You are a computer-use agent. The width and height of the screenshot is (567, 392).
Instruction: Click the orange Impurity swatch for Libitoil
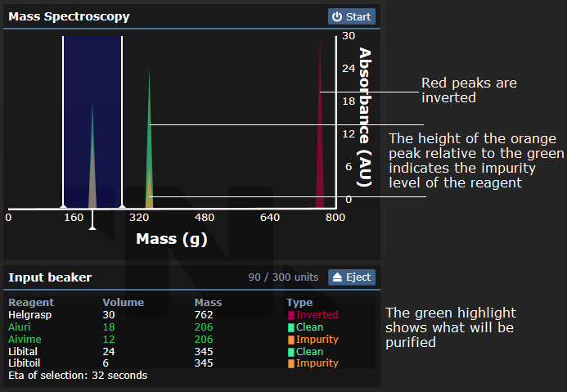click(x=290, y=364)
